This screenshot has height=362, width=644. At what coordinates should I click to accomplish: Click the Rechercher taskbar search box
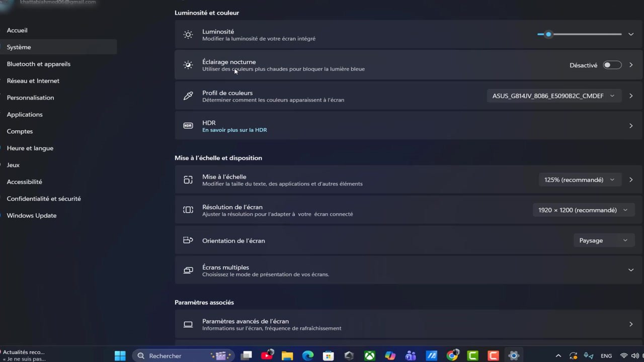183,355
